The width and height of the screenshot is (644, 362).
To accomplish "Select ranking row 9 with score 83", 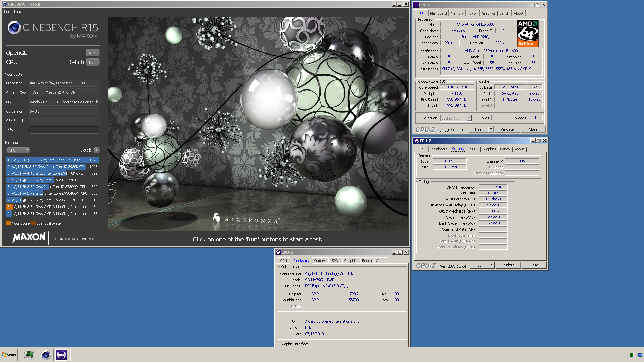I will click(53, 214).
